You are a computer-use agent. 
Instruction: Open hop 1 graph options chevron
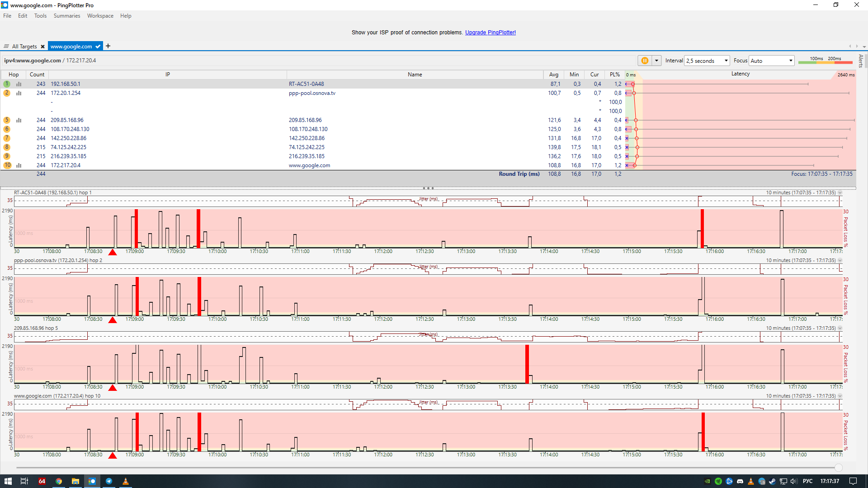point(840,193)
